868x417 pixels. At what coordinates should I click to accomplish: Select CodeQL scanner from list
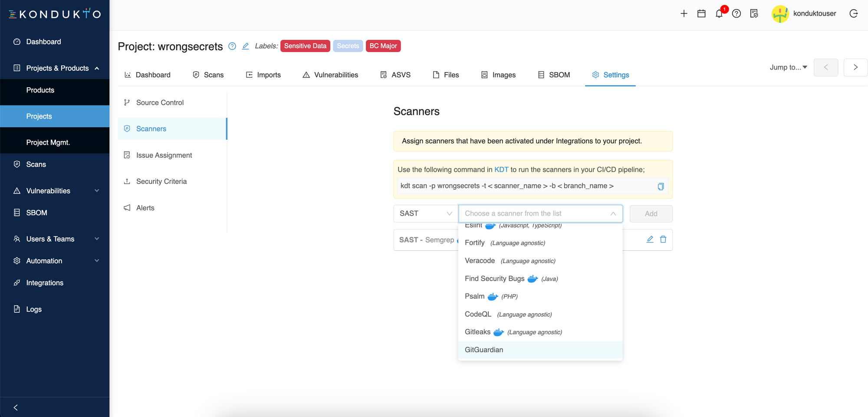click(540, 314)
